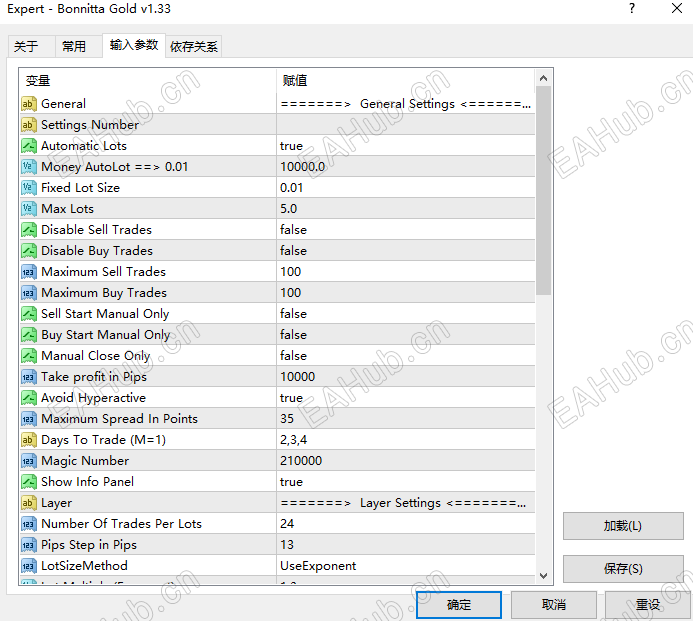Click the scrollbar down arrow
The height and width of the screenshot is (621, 693).
coord(544,576)
